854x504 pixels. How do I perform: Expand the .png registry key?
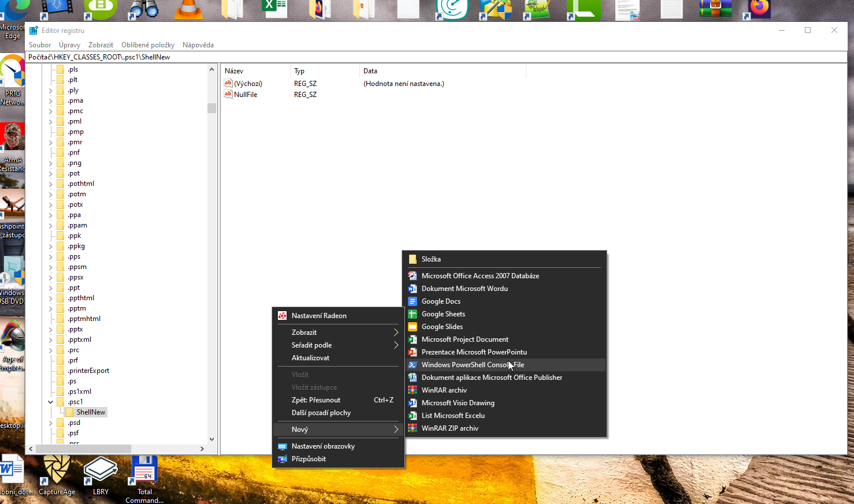[50, 163]
